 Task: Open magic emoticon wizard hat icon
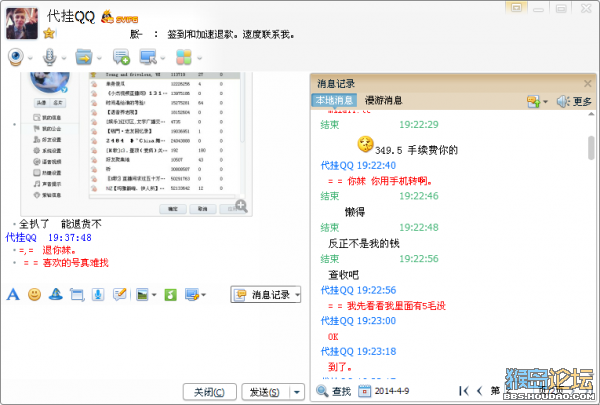[56, 294]
